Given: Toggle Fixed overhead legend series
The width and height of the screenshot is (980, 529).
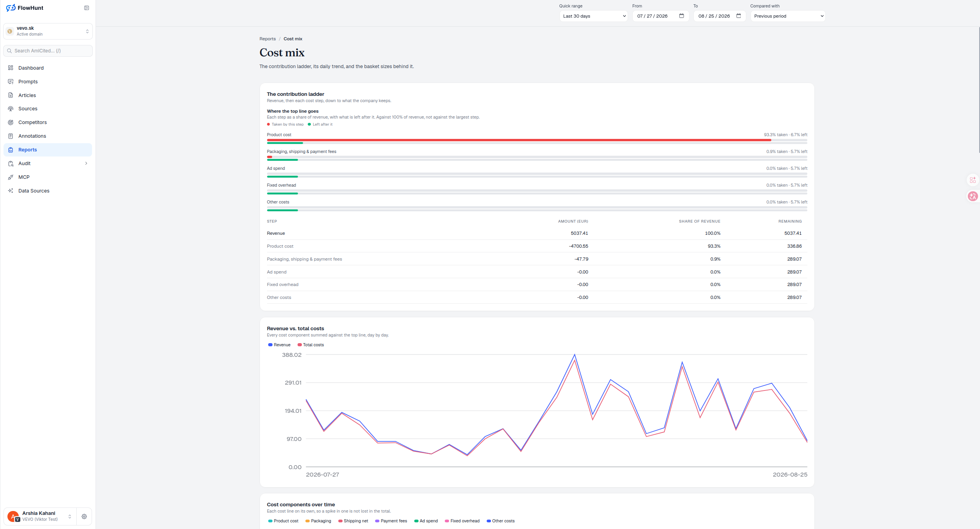Looking at the screenshot, I should (462, 521).
